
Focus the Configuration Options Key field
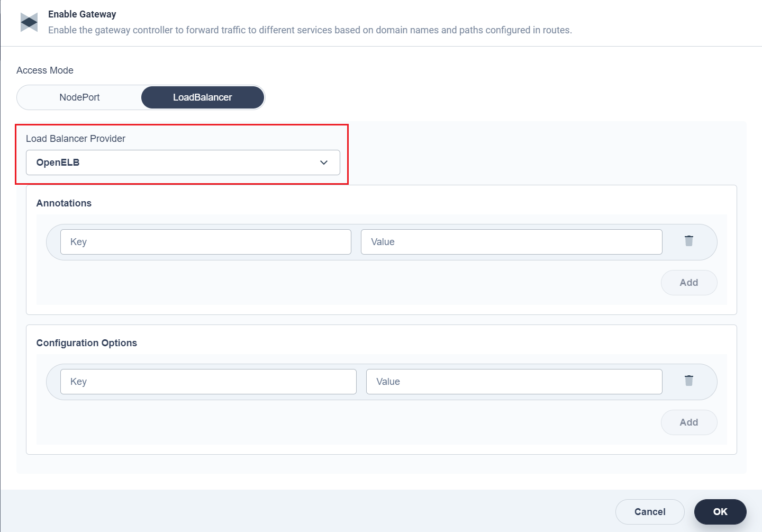pyautogui.click(x=208, y=381)
